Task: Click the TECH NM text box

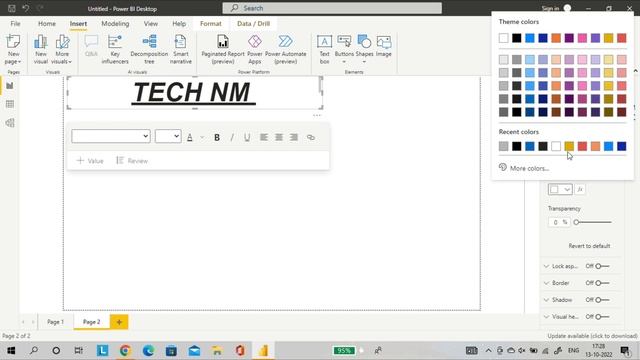Action: pos(194,92)
